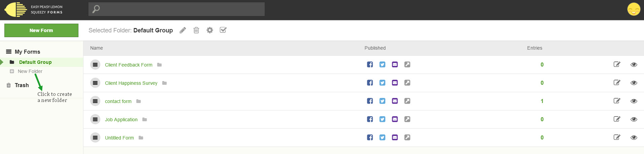Open the Job Application external link icon

coord(407,119)
